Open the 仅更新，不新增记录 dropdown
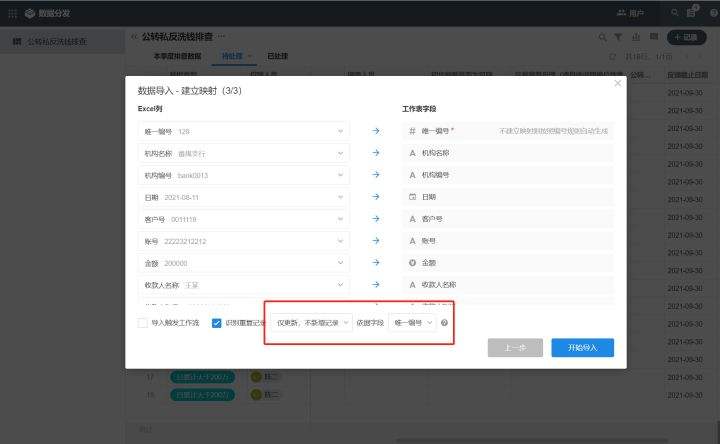 coord(312,323)
